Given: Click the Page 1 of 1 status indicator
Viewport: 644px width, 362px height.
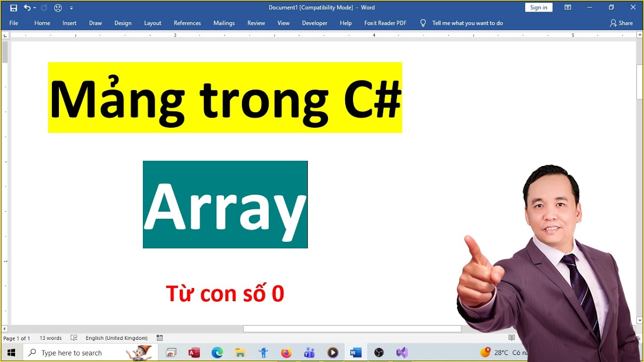Looking at the screenshot, I should click(17, 338).
